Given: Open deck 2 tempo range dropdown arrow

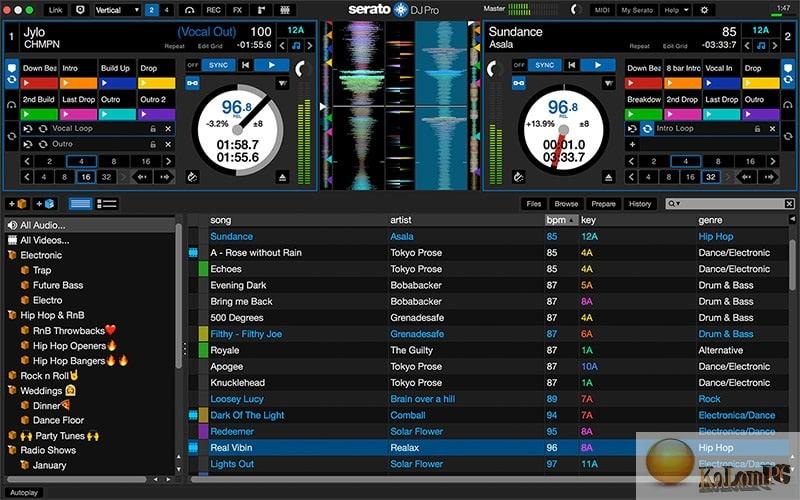Looking at the screenshot, I should click(608, 83).
